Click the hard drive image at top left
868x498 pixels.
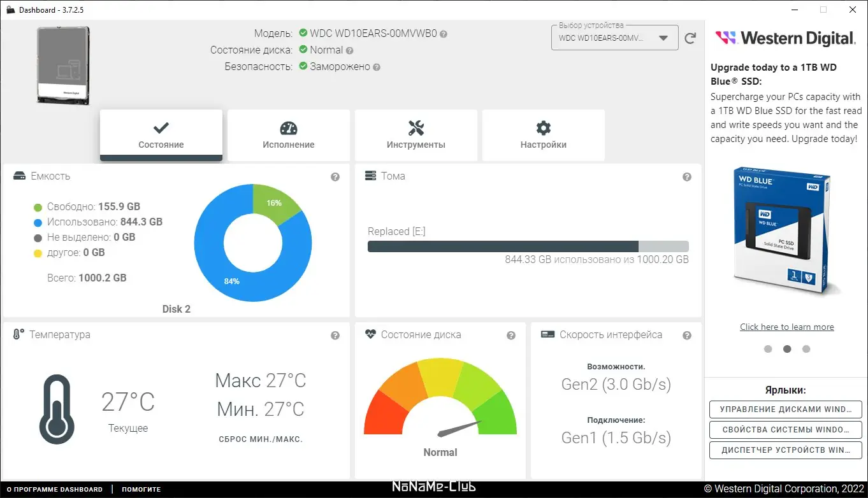[x=64, y=64]
